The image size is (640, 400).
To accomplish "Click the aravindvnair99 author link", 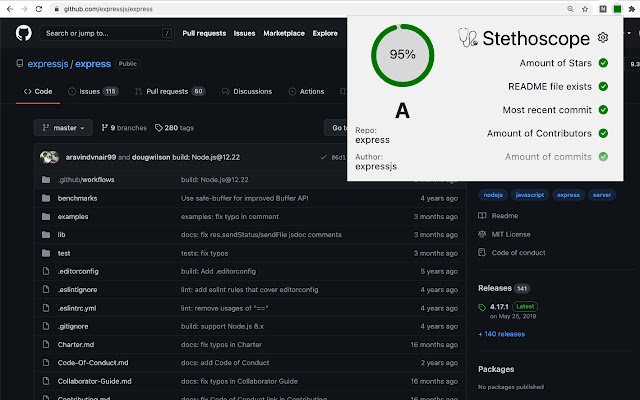I will click(91, 157).
